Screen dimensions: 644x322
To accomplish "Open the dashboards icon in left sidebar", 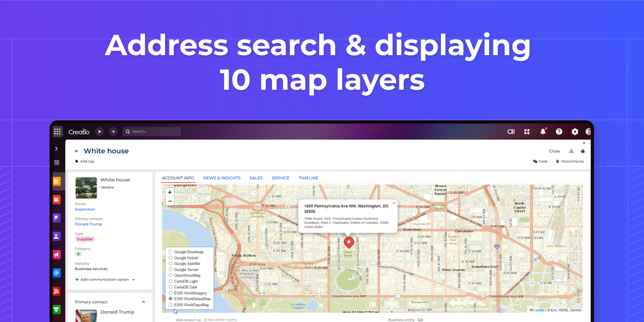I will point(57,163).
